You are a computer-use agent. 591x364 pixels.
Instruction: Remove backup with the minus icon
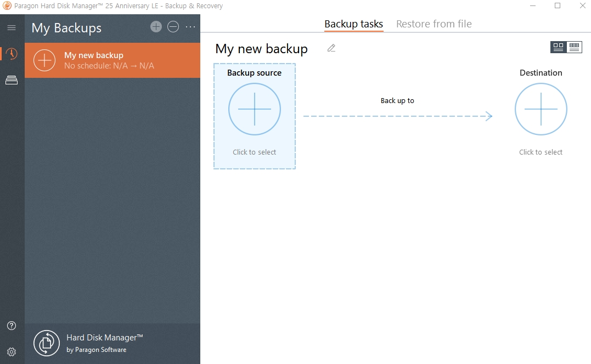pyautogui.click(x=173, y=27)
